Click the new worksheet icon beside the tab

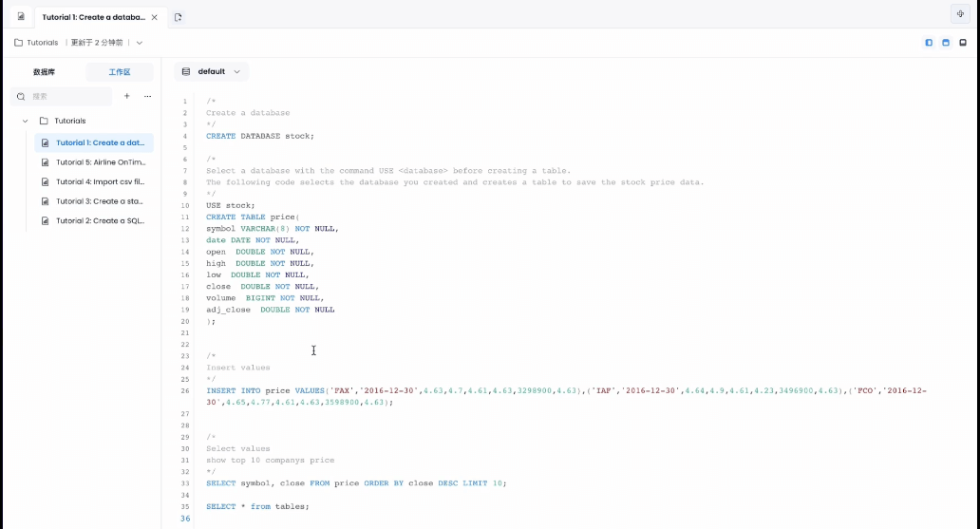[178, 17]
